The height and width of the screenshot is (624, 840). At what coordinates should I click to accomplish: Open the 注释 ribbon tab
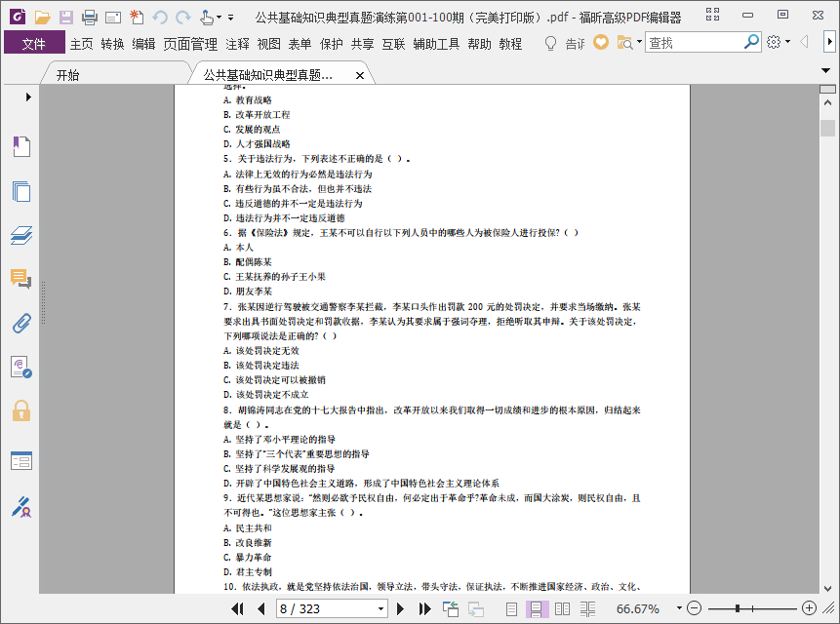click(x=237, y=44)
